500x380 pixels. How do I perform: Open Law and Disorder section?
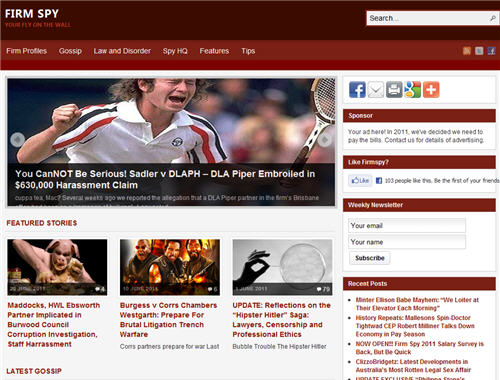[x=122, y=51]
